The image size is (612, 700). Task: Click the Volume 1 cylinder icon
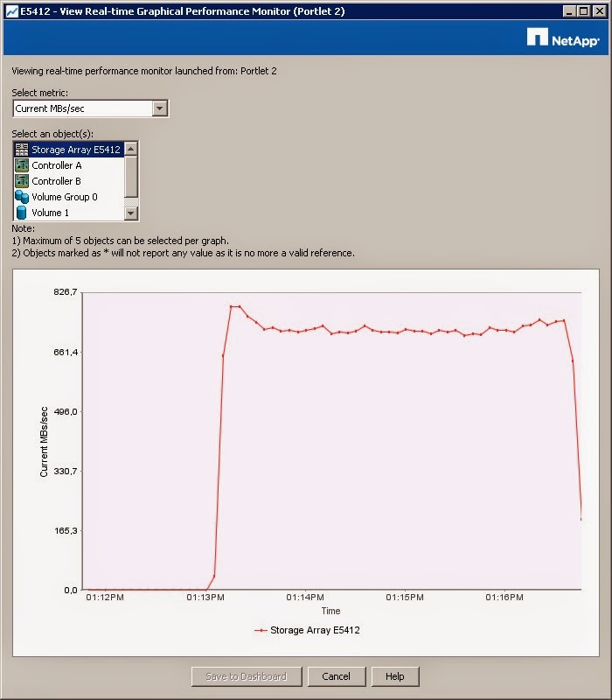pos(21,213)
